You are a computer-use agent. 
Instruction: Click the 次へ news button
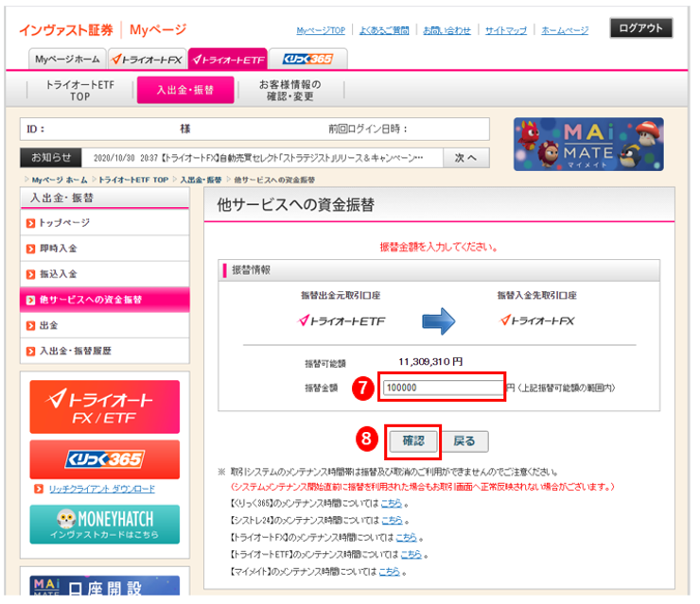[465, 158]
